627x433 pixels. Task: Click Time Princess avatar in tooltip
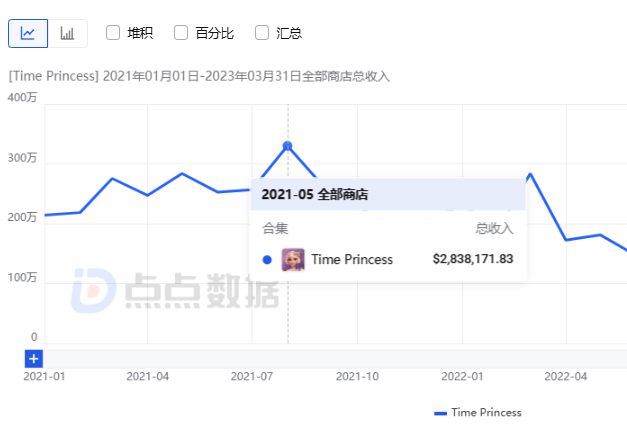293,259
